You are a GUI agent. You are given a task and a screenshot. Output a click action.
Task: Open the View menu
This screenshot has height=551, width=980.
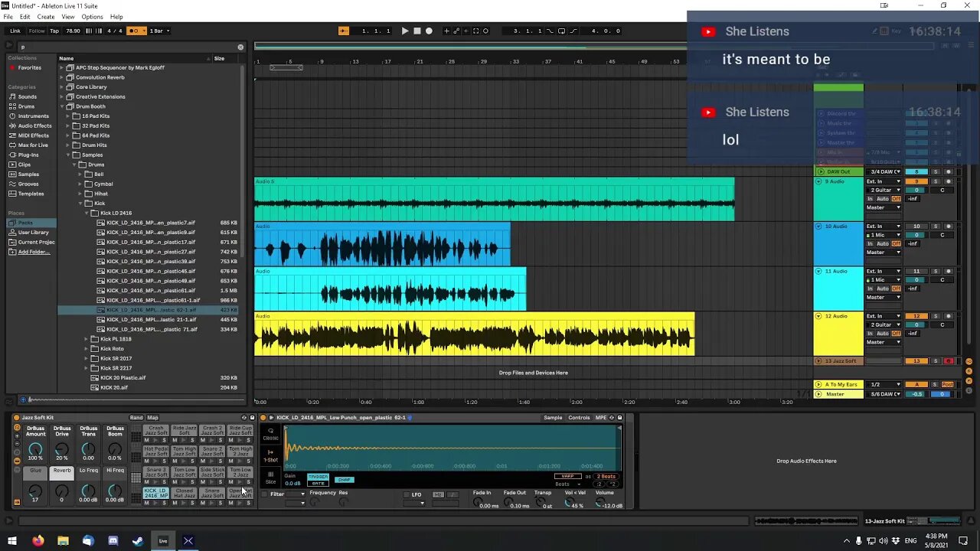tap(68, 17)
